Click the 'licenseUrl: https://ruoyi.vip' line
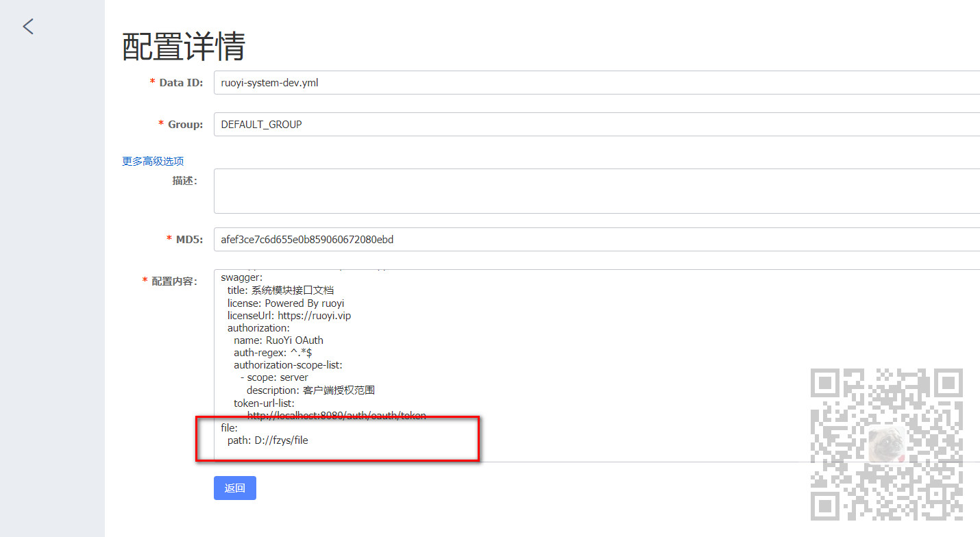 pos(289,315)
